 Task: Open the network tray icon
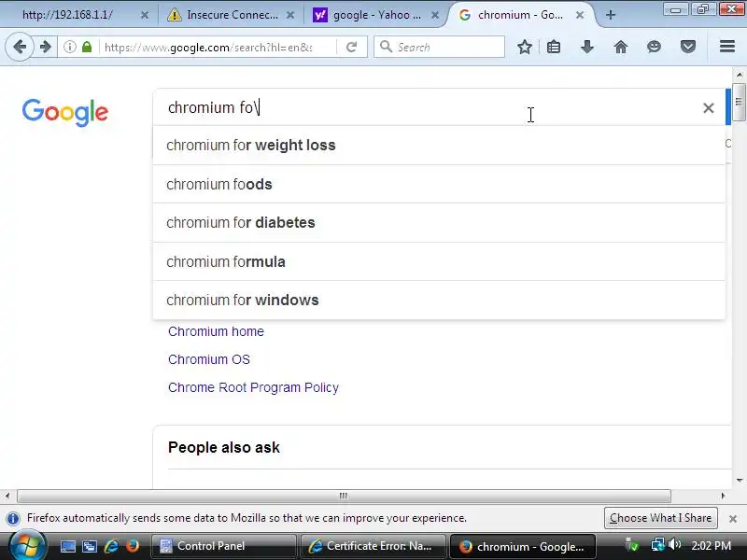pyautogui.click(x=658, y=545)
